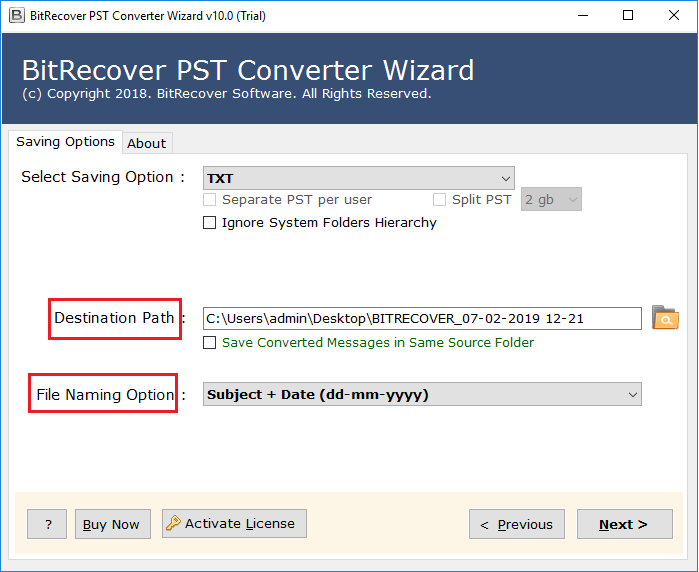The width and height of the screenshot is (699, 572).
Task: Open help with the question mark button
Action: pos(47,524)
